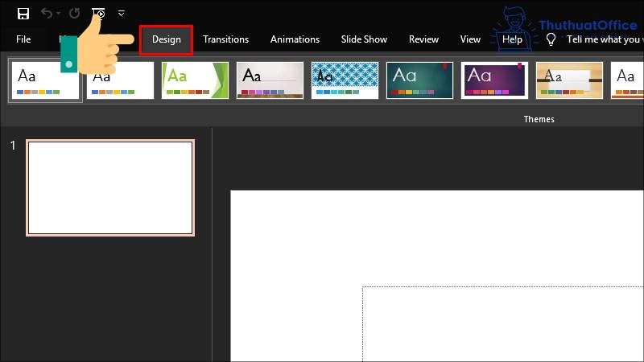Click the Tell me lightbulb icon
The width and height of the screenshot is (644, 362).
[551, 39]
